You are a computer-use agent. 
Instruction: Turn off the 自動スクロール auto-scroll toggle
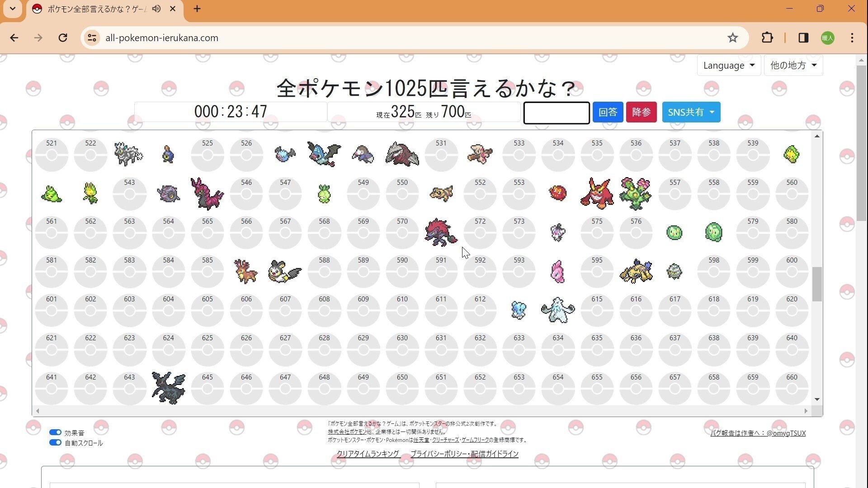tap(55, 442)
